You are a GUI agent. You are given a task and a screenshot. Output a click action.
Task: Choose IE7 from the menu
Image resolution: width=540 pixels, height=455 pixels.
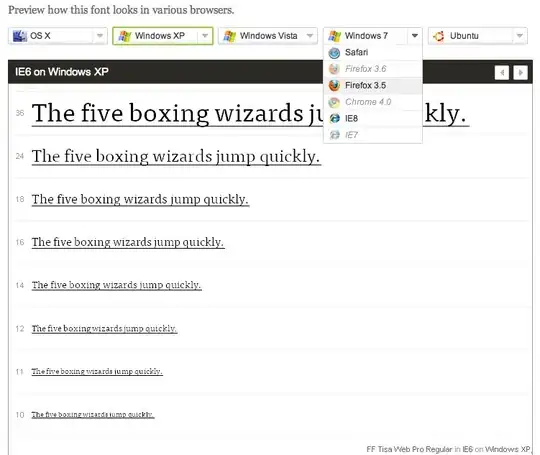tap(373, 135)
